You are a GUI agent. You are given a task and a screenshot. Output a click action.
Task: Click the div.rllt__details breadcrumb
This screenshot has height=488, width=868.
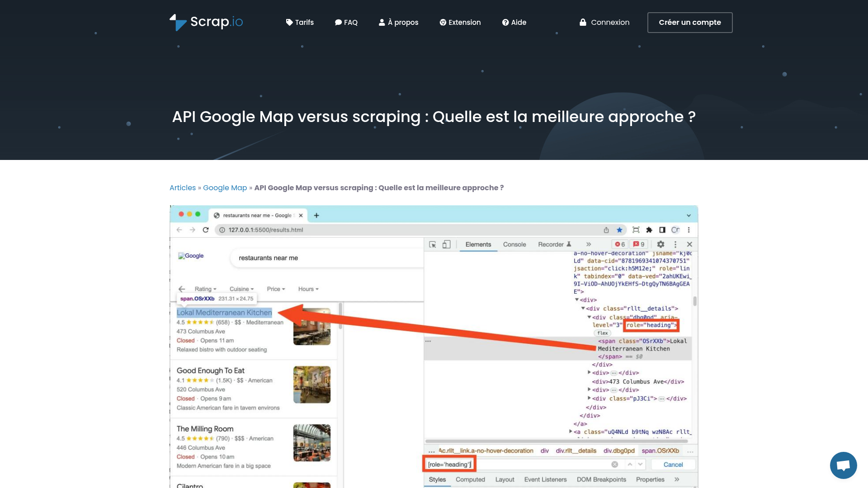[x=576, y=451]
